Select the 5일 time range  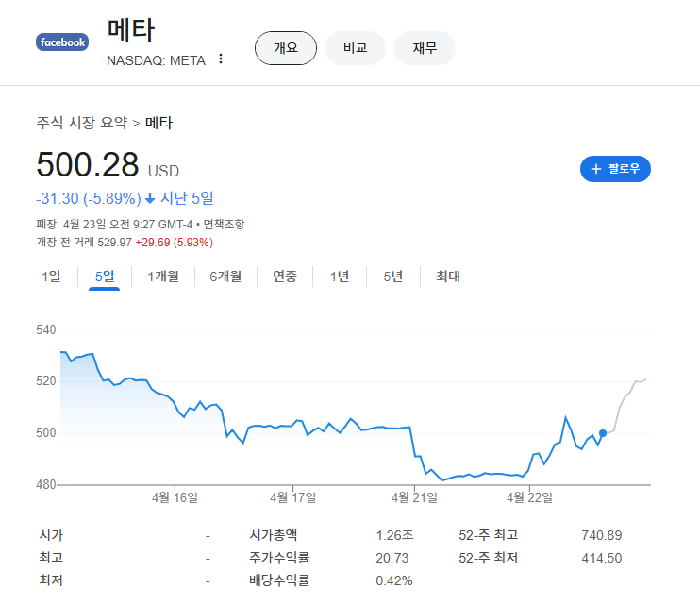click(x=105, y=277)
